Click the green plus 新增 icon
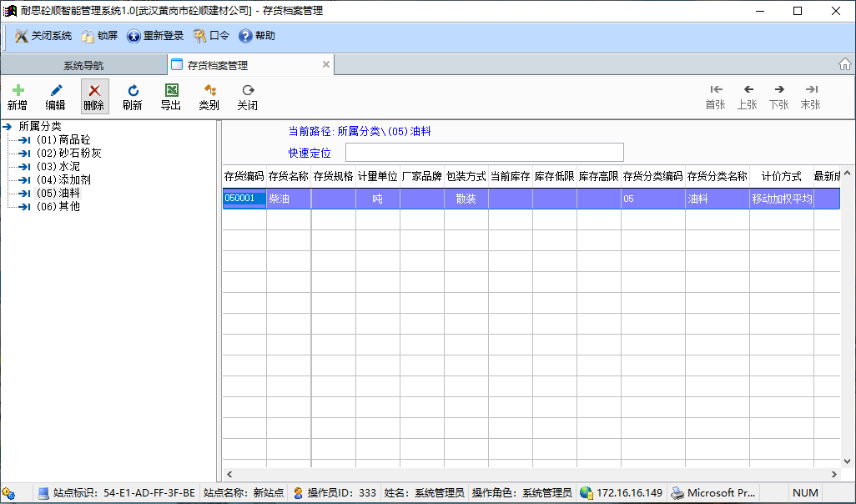 tap(18, 90)
